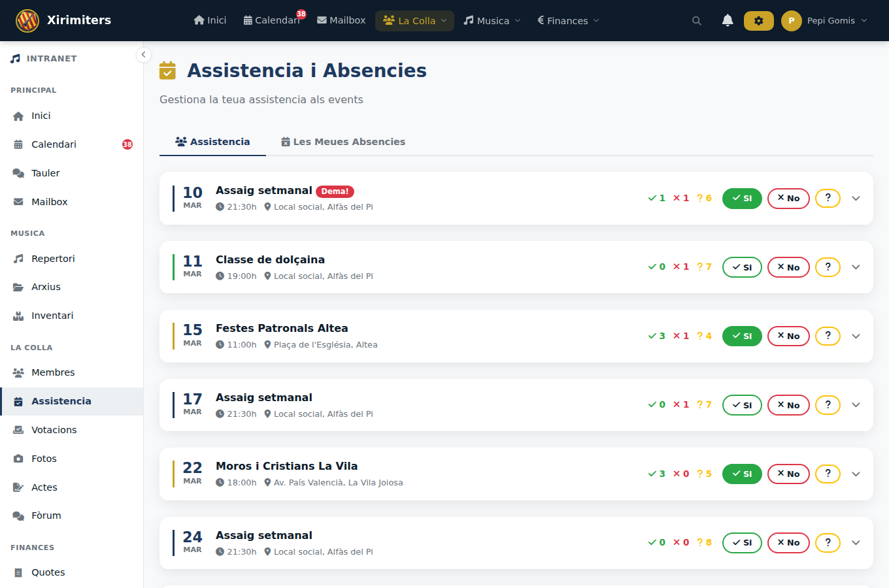Open Membres in the sidebar
Viewport: 889px width, 588px height.
(x=53, y=372)
